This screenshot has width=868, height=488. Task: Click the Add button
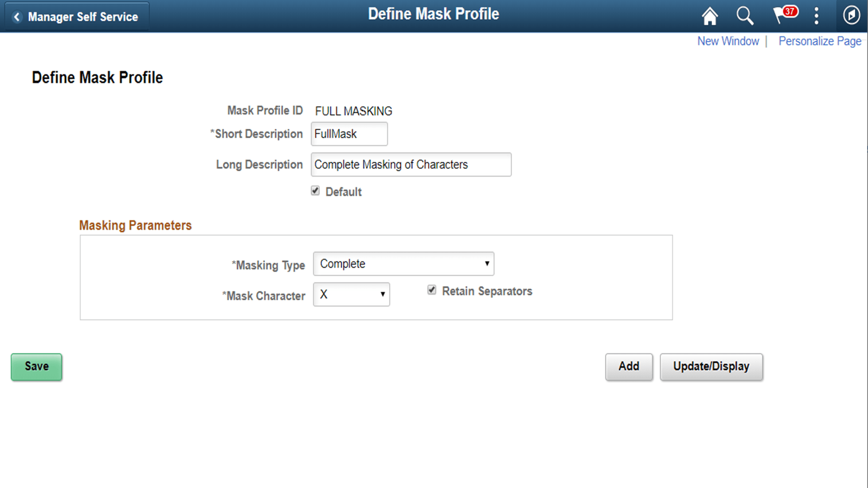629,366
